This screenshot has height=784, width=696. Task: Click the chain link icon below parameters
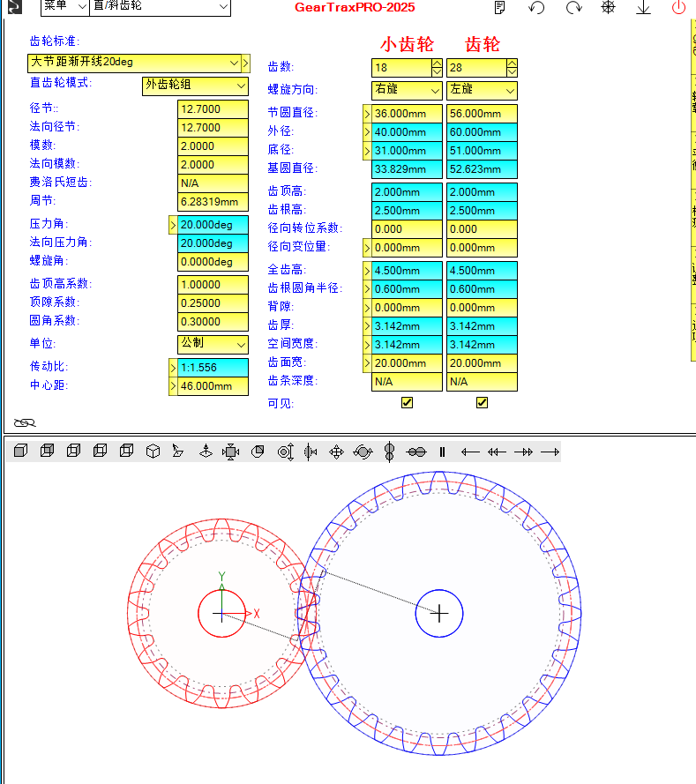25,422
